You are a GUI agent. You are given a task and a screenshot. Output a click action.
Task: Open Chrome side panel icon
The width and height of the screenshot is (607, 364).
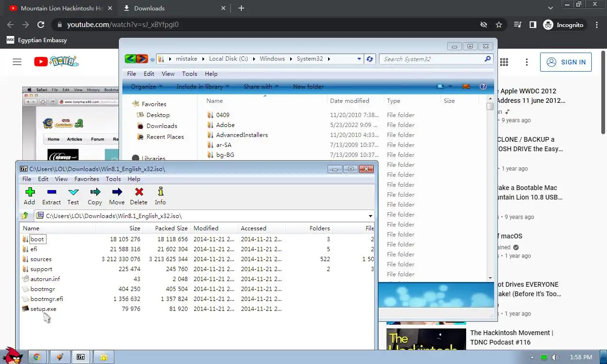coord(533,25)
